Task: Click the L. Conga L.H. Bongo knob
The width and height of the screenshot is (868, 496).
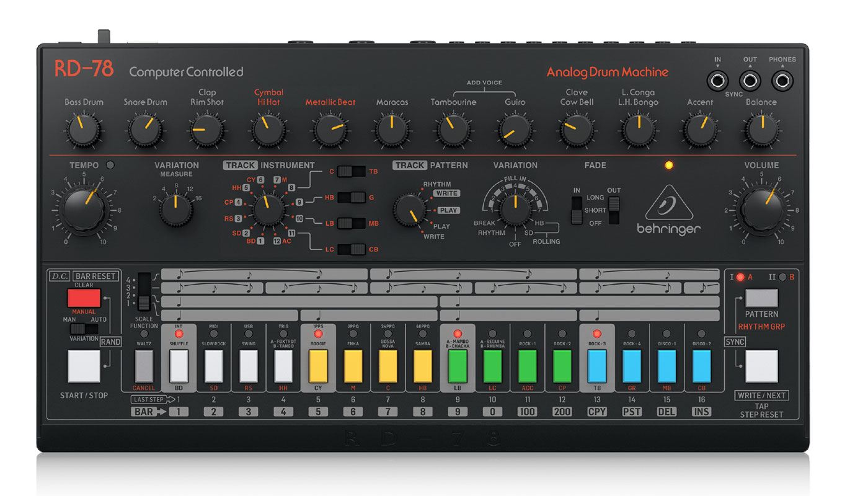Action: (x=639, y=130)
